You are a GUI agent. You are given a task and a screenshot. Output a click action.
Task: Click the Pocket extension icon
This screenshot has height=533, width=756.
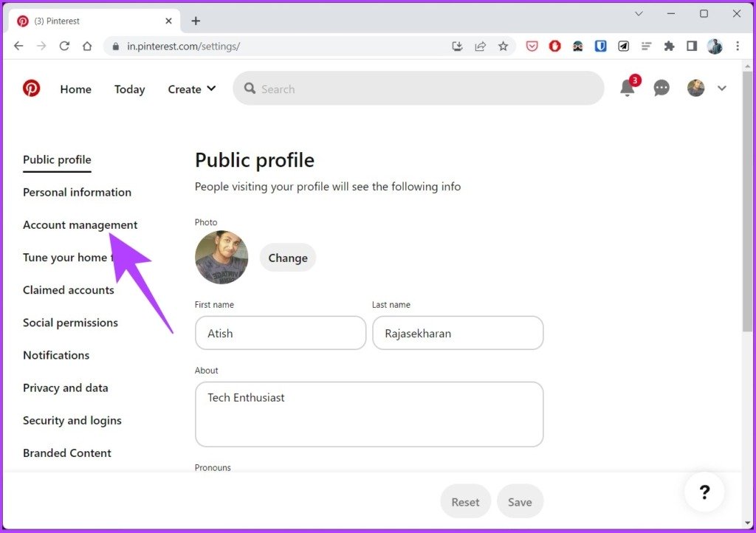click(532, 47)
